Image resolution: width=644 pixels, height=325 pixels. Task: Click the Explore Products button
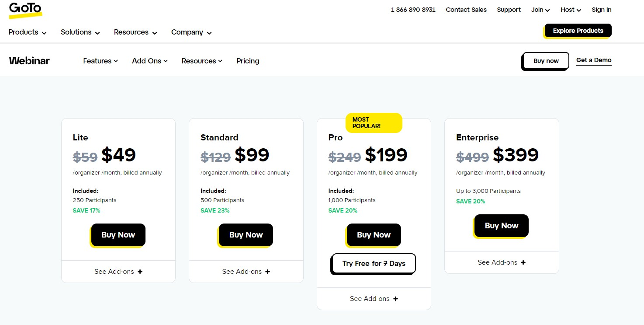click(578, 31)
